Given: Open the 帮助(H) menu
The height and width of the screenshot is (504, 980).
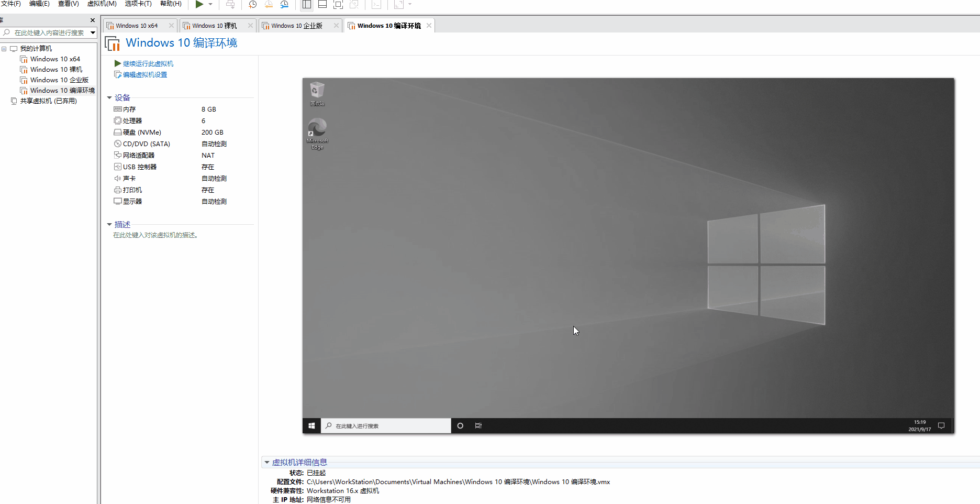Looking at the screenshot, I should pyautogui.click(x=171, y=4).
